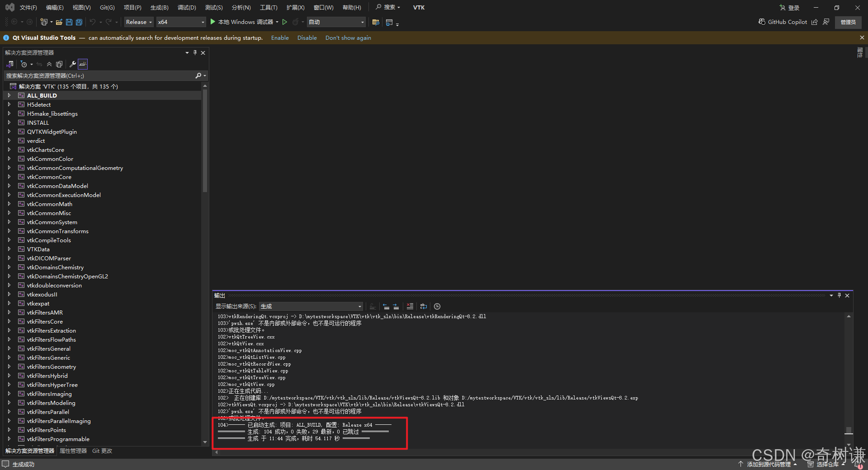
Task: Click the Qt info icon in notification bar
Action: click(x=6, y=38)
